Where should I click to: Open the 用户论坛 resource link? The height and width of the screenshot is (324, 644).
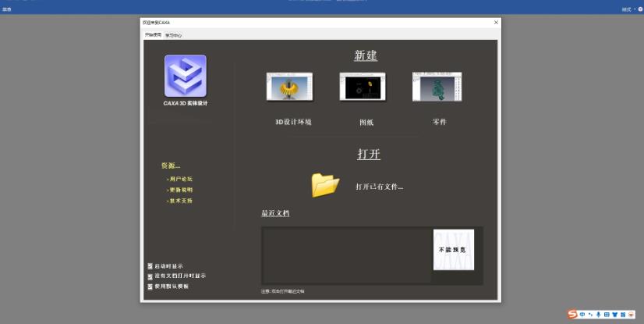tap(181, 179)
